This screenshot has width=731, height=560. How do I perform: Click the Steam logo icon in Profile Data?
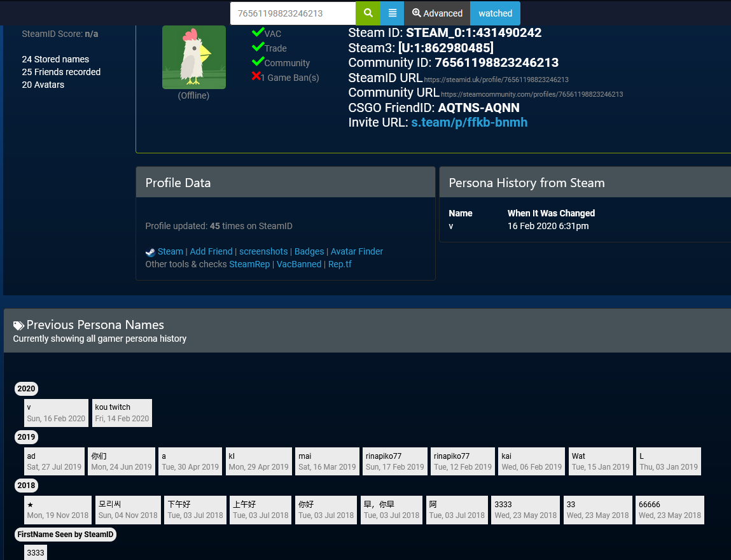(x=150, y=252)
